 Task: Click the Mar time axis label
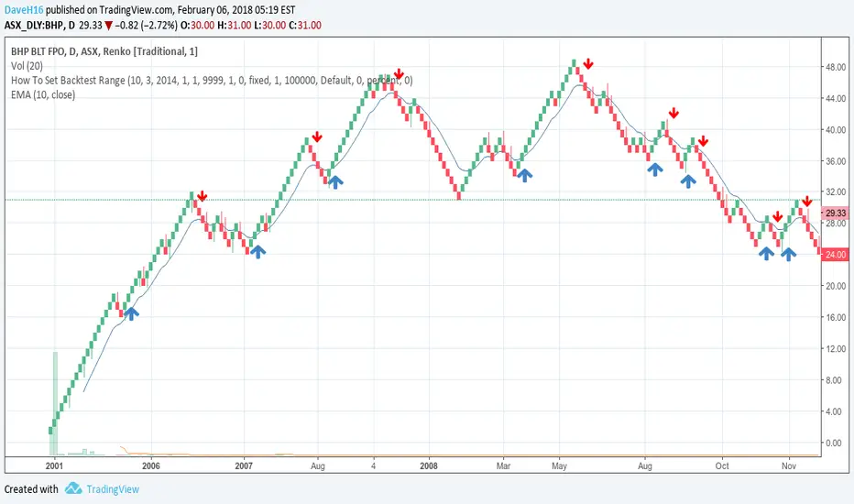click(503, 466)
